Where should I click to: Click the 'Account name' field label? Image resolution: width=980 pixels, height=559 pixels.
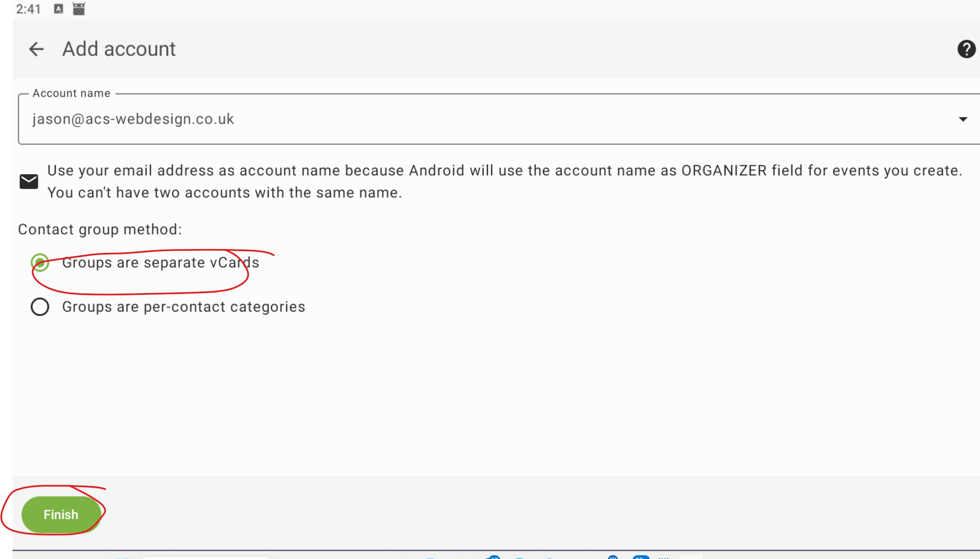coord(71,93)
